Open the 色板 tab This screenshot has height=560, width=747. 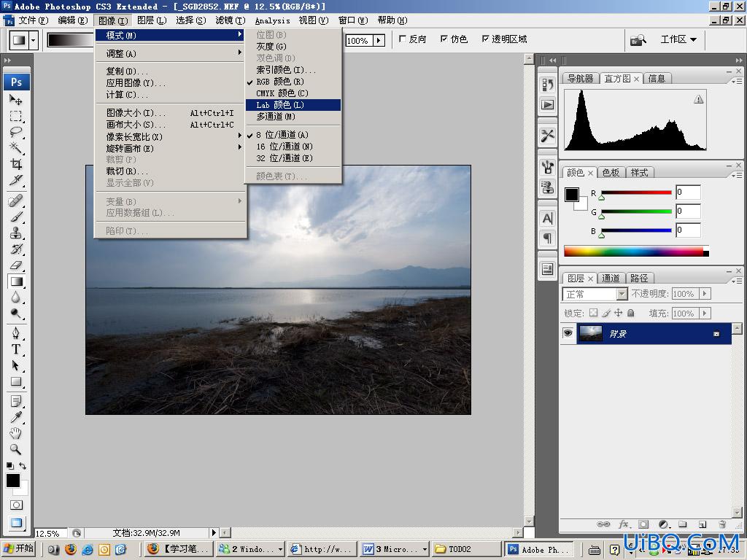click(611, 172)
